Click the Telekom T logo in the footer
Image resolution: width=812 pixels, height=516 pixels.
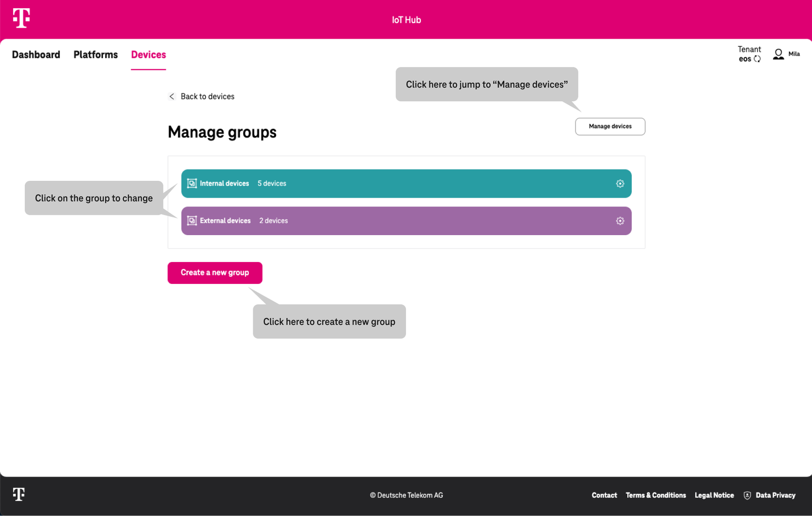(x=19, y=495)
